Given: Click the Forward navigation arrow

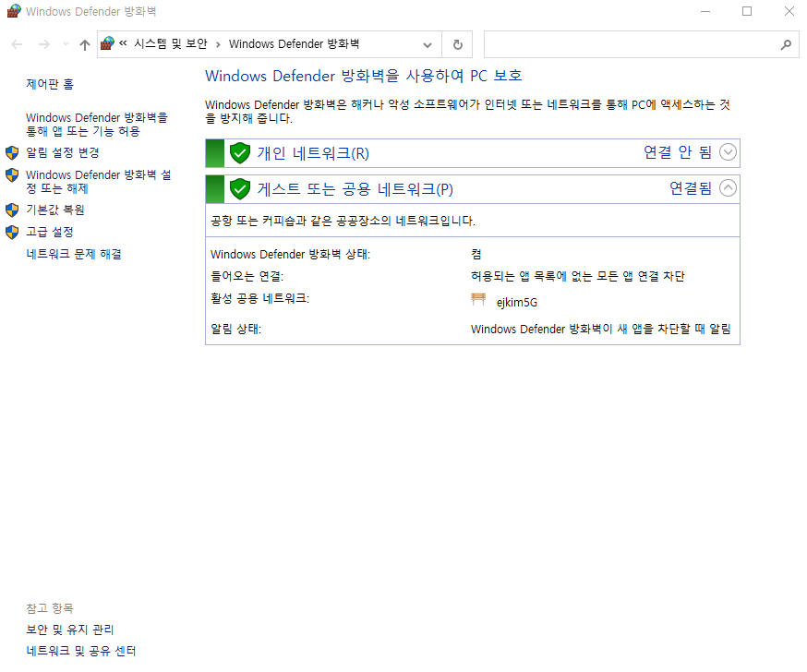Looking at the screenshot, I should click(44, 44).
